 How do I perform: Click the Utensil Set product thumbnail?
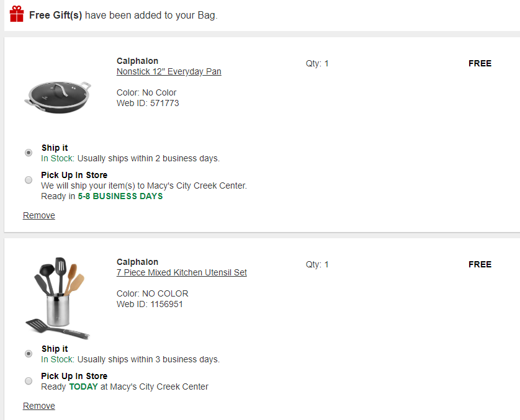58,298
